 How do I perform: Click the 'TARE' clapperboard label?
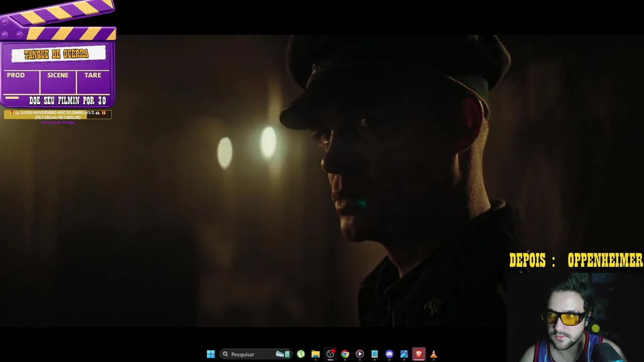tap(93, 75)
